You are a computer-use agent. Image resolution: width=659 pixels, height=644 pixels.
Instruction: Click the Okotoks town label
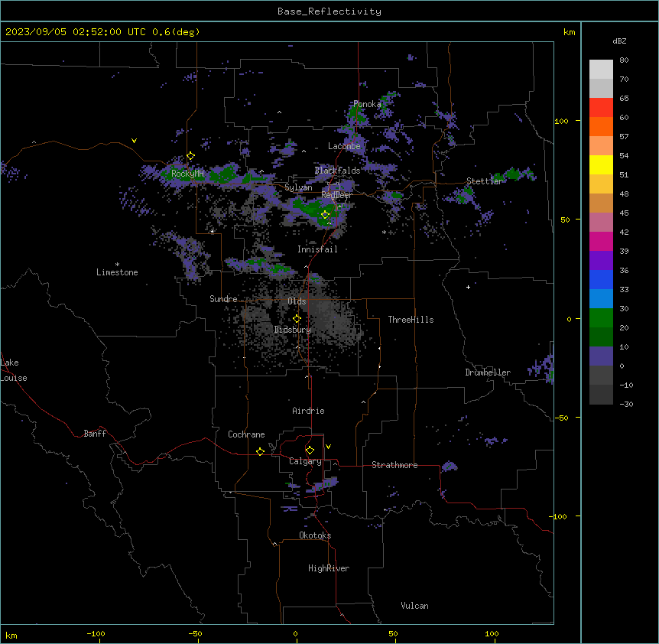pos(315,535)
